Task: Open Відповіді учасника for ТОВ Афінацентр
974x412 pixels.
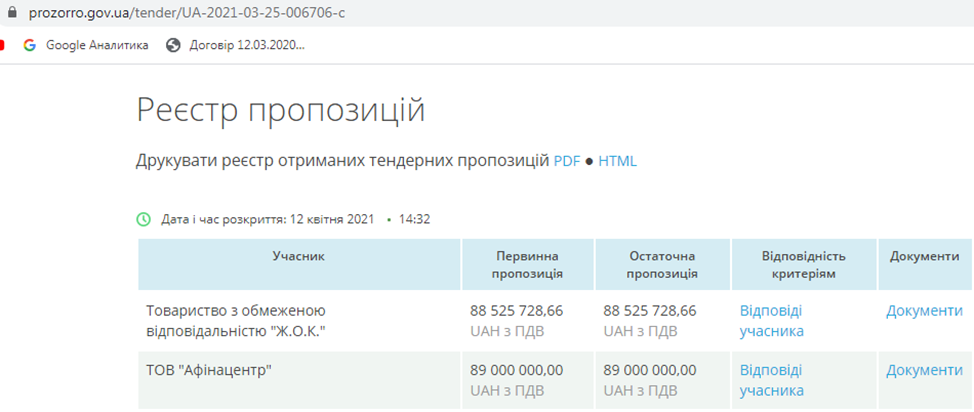Action: click(x=771, y=380)
